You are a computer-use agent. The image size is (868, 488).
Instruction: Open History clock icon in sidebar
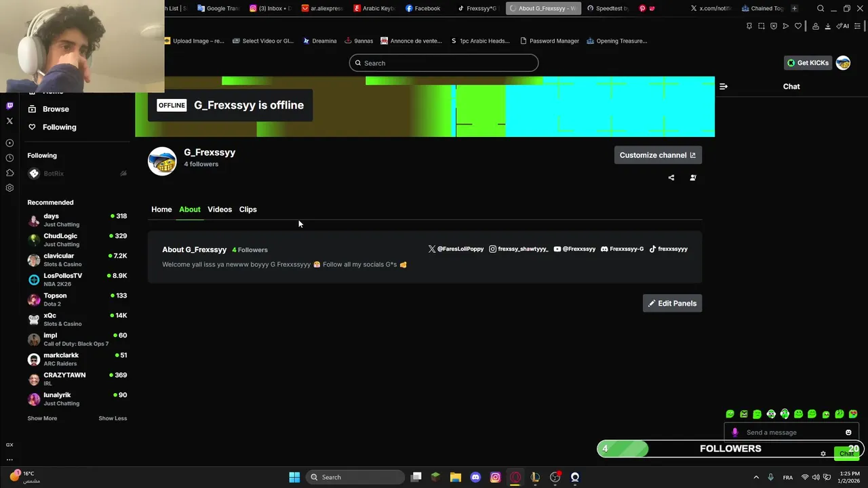tap(9, 158)
